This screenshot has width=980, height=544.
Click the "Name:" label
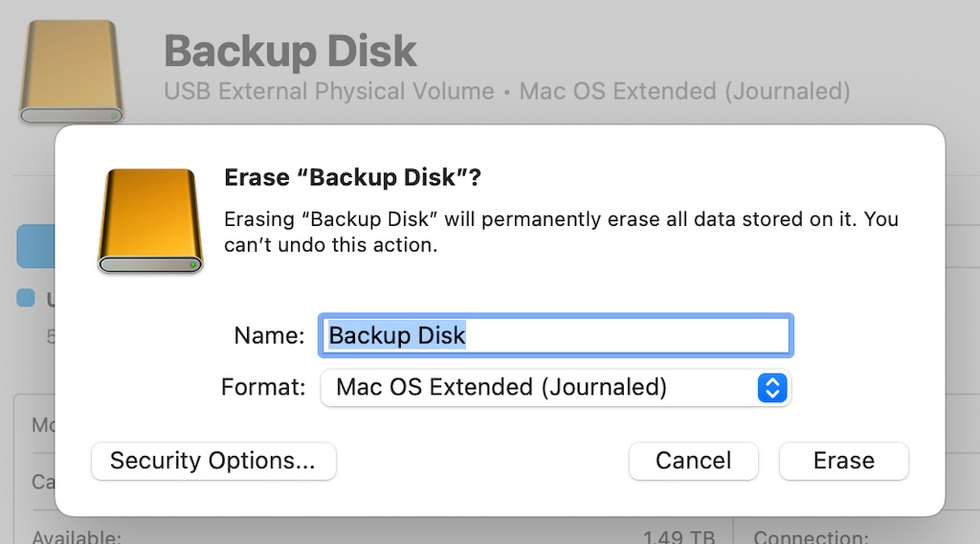[269, 336]
